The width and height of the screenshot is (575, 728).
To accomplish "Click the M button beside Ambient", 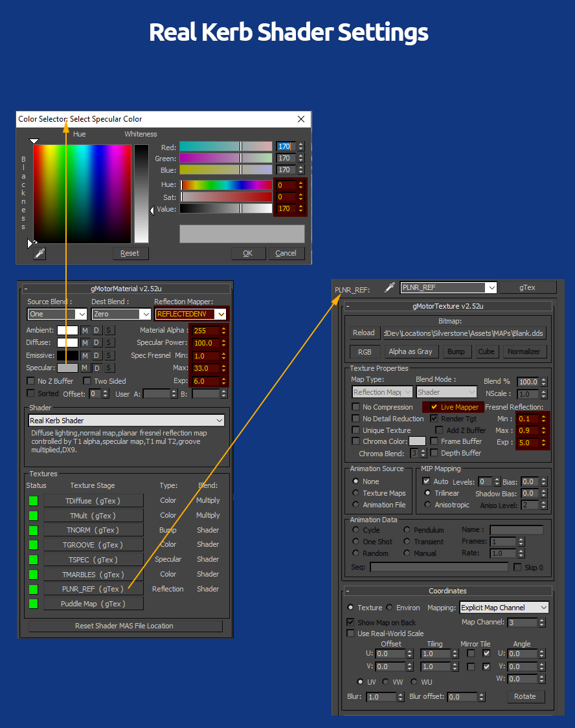I will tap(85, 331).
